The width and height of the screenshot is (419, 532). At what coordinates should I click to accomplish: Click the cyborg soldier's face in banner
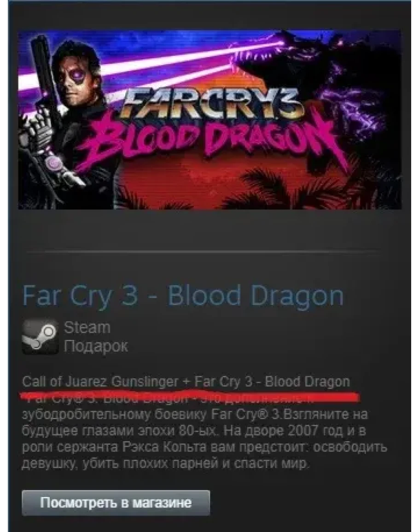click(x=76, y=76)
